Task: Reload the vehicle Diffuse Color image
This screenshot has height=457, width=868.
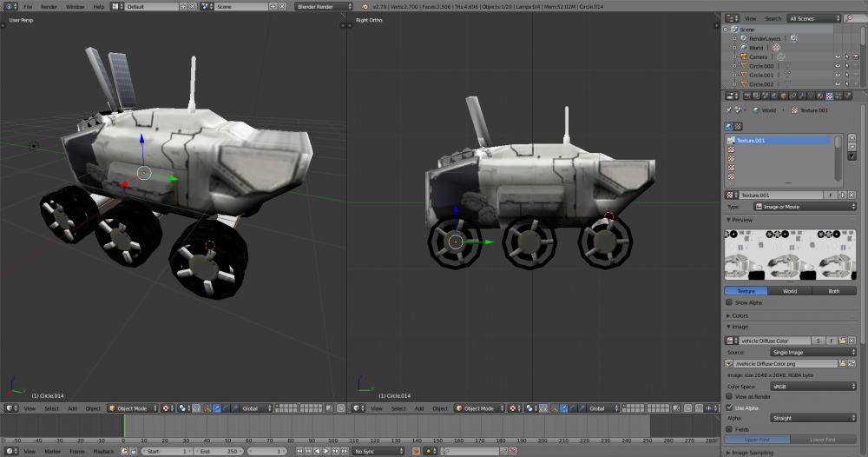Action: point(852,363)
